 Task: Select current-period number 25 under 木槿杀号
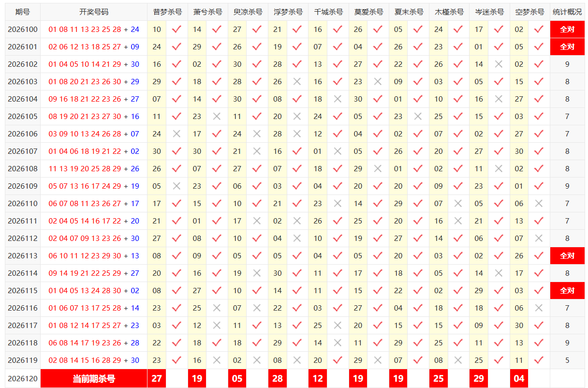[439, 379]
